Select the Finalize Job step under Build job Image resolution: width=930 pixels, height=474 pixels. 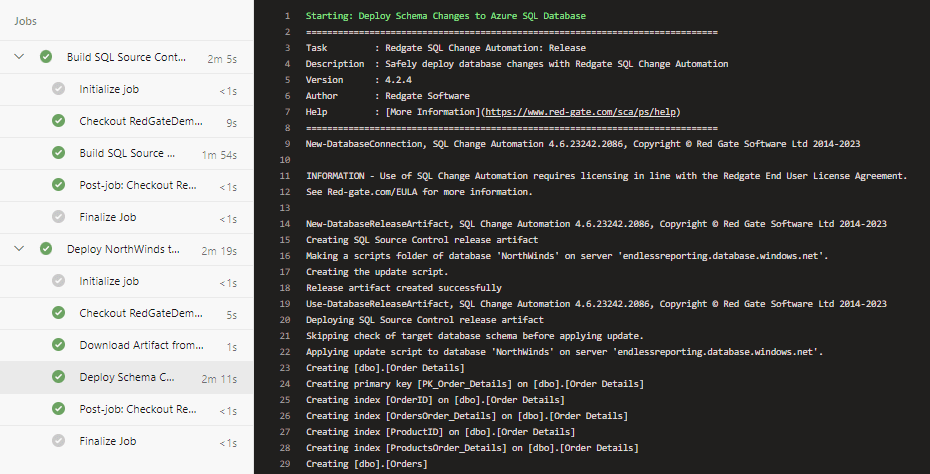(x=107, y=217)
